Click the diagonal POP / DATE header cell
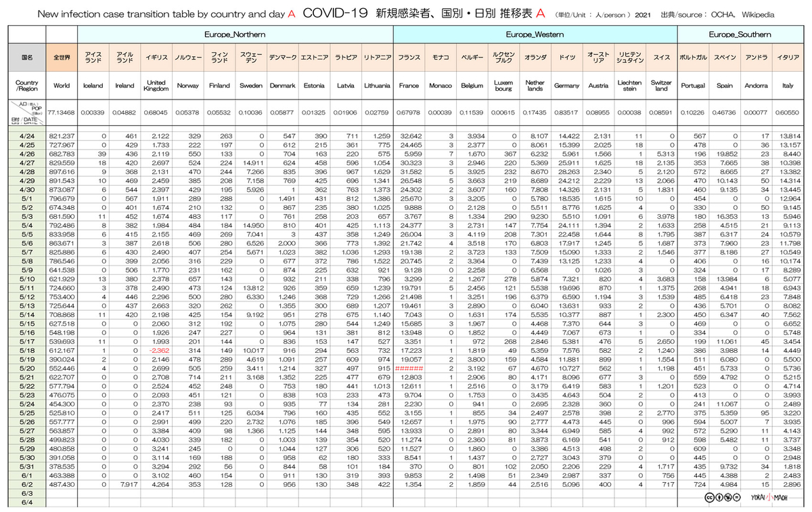The width and height of the screenshot is (812, 512). point(27,113)
